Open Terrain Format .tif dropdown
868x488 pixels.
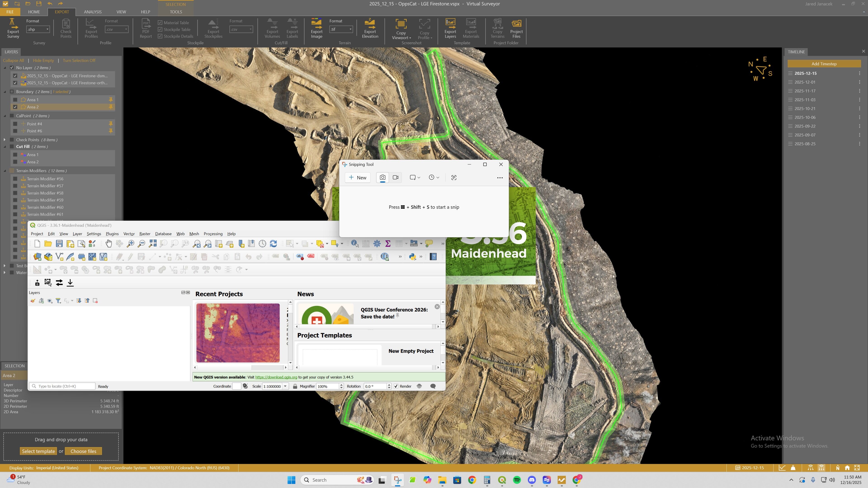341,29
